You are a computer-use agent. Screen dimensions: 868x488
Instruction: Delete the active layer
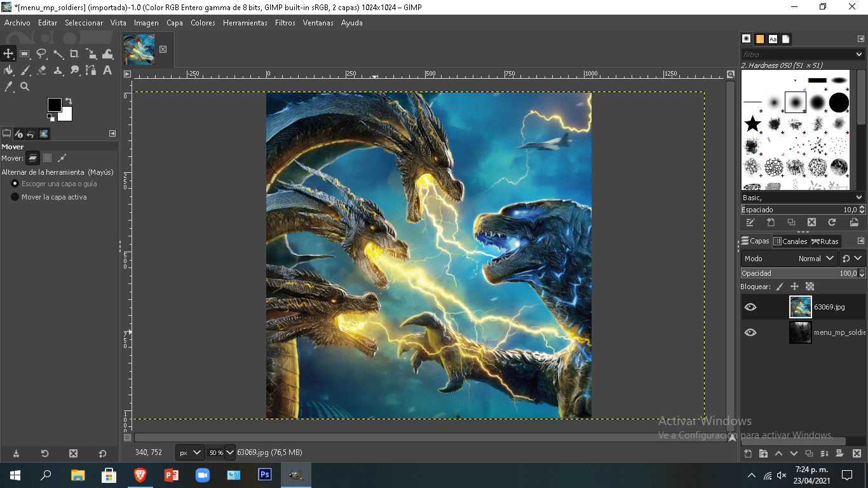point(857,454)
